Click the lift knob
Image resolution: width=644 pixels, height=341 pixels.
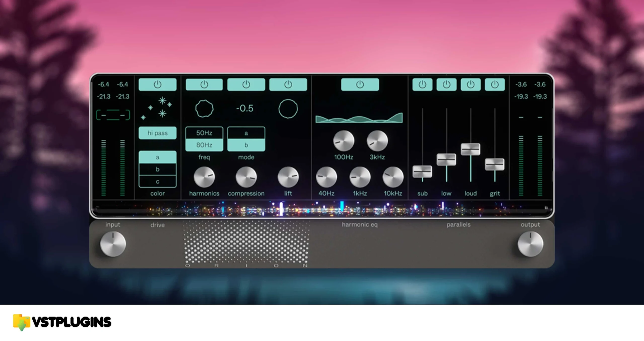pos(288,177)
